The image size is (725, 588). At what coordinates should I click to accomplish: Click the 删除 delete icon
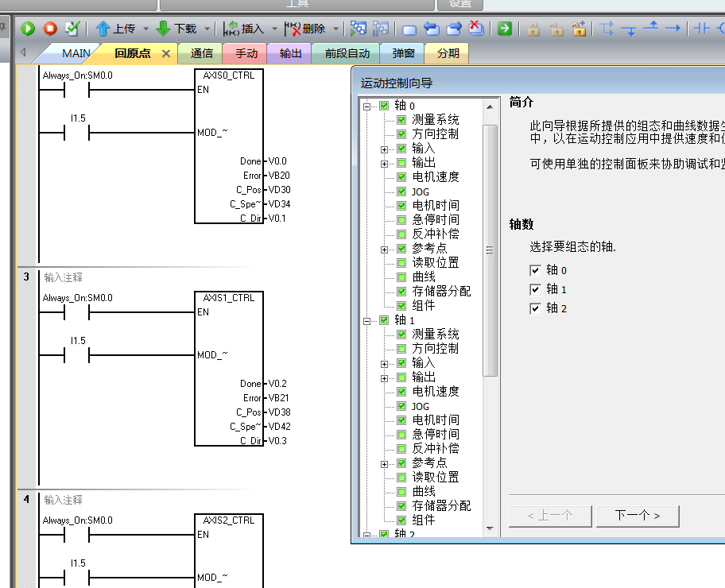click(x=293, y=29)
